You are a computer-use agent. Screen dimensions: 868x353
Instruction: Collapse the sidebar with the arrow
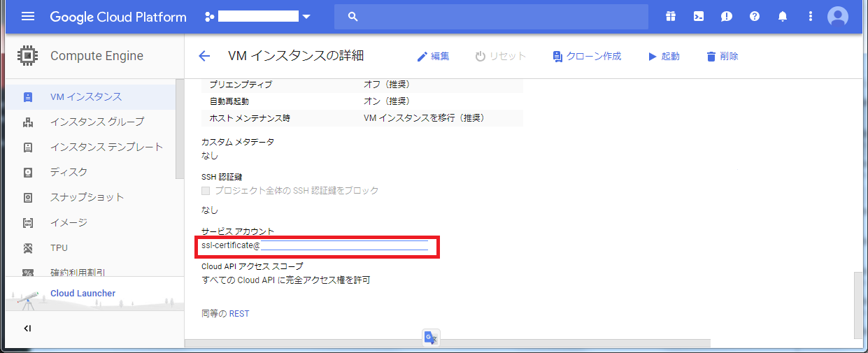coord(27,328)
